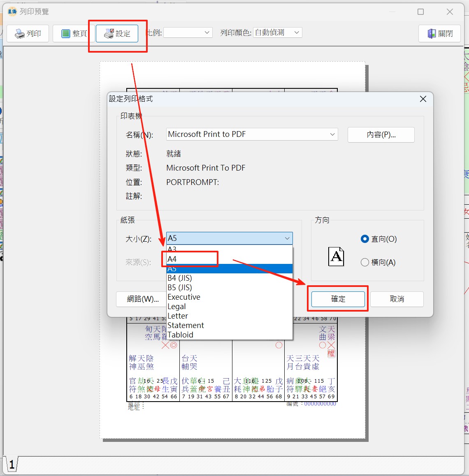Click the app icon in title bar
The image size is (469, 476).
tap(12, 12)
